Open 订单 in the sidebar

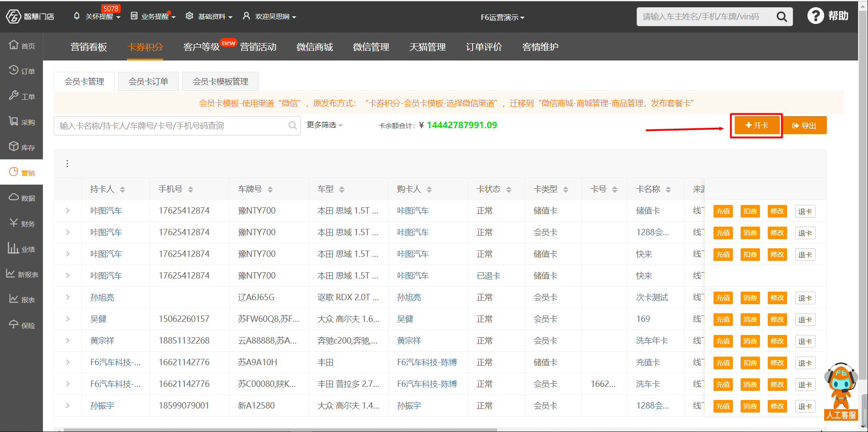pyautogui.click(x=22, y=71)
